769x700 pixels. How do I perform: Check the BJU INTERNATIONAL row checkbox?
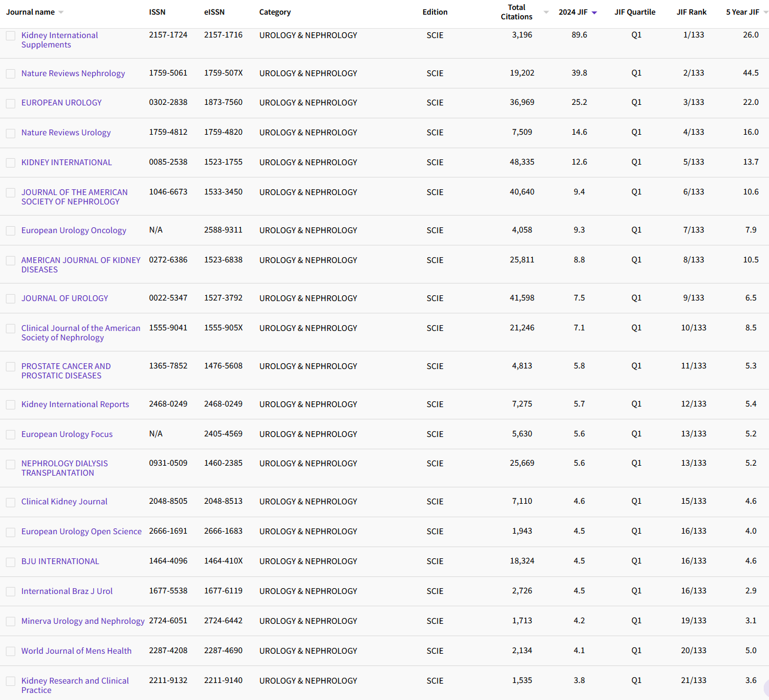[x=11, y=562]
